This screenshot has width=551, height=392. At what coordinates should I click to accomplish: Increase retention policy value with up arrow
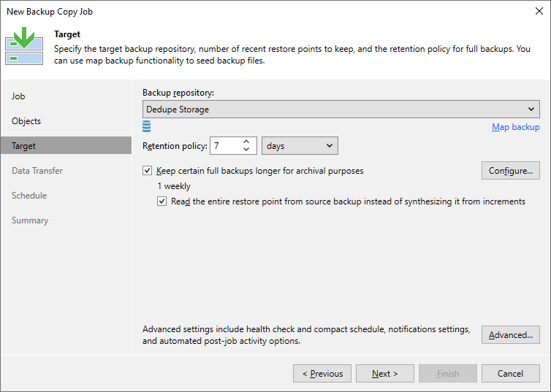[246, 142]
